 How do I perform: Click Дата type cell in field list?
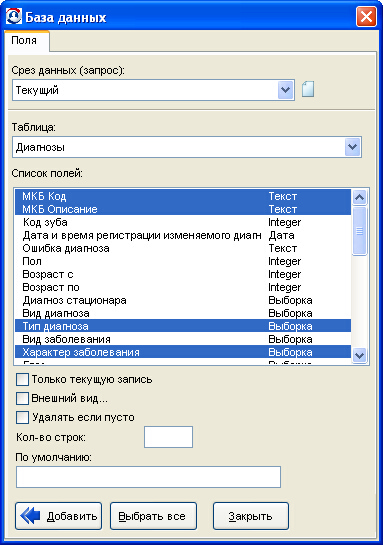pos(282,235)
